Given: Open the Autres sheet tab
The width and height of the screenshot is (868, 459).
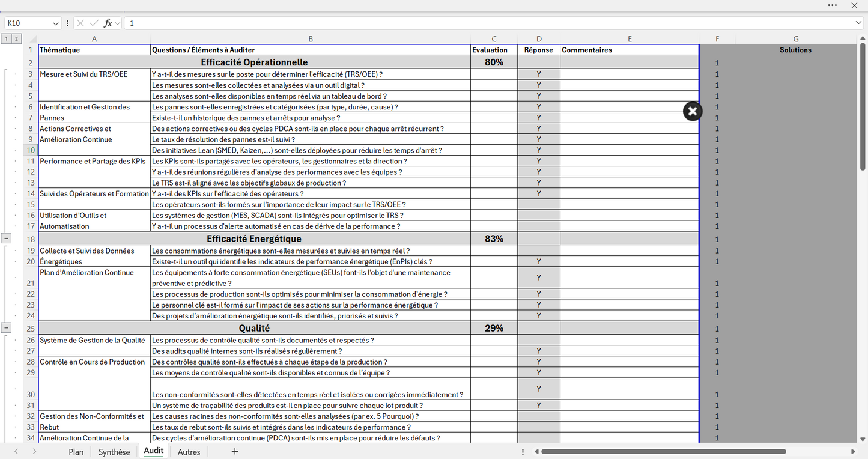Looking at the screenshot, I should tap(189, 452).
